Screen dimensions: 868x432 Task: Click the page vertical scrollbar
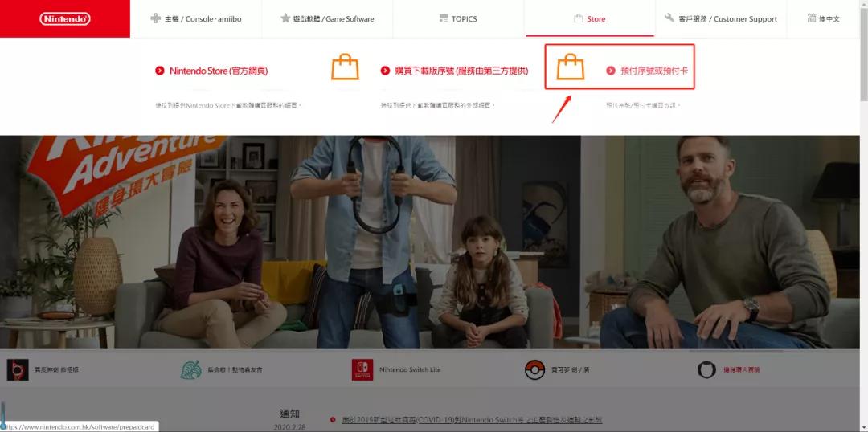point(864,55)
